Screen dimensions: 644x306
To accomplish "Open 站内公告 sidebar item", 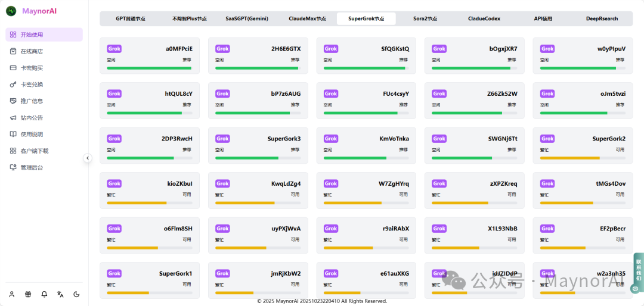I will pyautogui.click(x=44, y=118).
